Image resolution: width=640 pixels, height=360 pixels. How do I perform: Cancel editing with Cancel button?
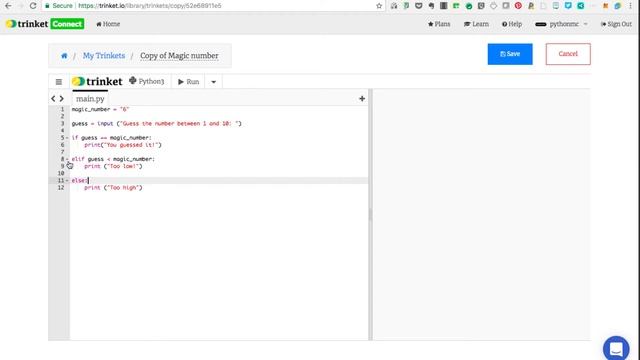pos(568,54)
